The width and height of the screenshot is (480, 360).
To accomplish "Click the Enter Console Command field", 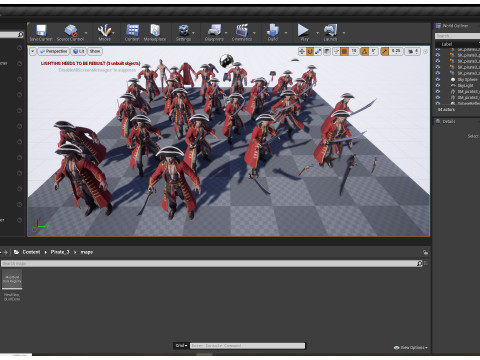I will click(247, 346).
